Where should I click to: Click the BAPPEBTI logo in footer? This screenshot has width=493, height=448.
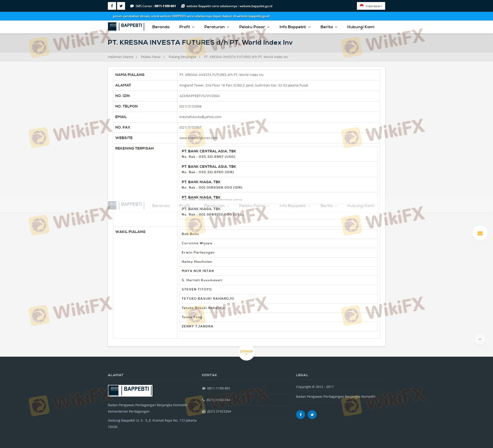click(x=130, y=390)
